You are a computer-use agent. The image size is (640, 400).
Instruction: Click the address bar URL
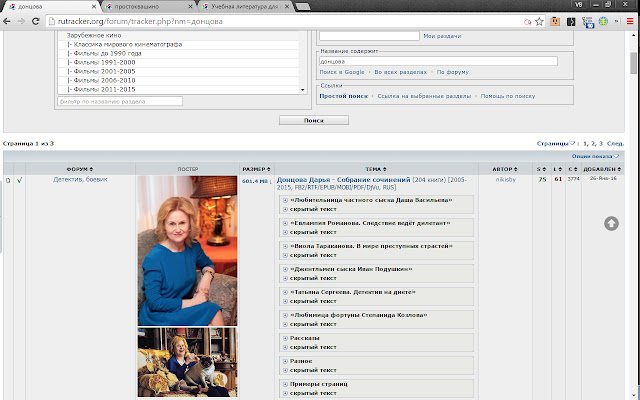140,22
